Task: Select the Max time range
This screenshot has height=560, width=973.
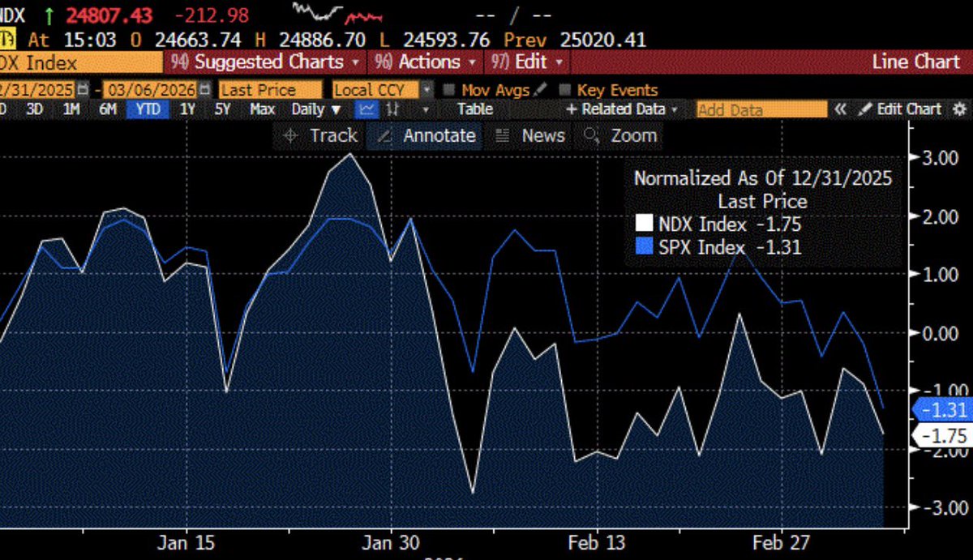Action: [262, 109]
